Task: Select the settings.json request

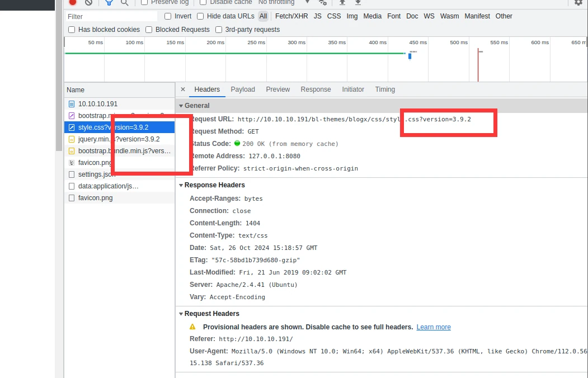Action: (119, 174)
